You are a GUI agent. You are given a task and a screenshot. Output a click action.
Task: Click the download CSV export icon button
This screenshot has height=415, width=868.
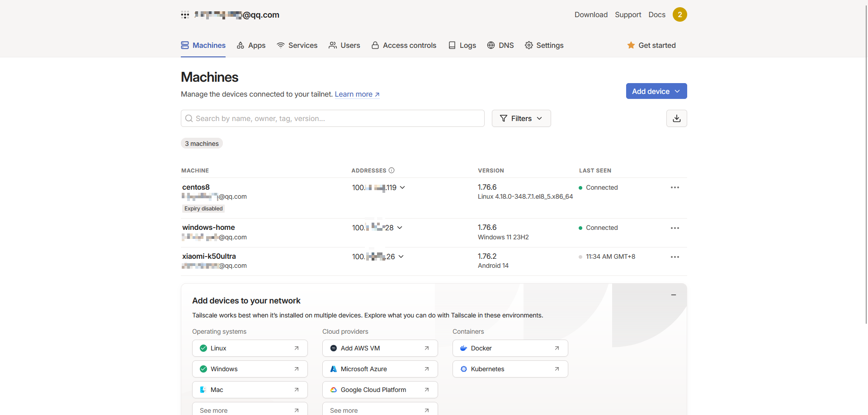pos(676,118)
